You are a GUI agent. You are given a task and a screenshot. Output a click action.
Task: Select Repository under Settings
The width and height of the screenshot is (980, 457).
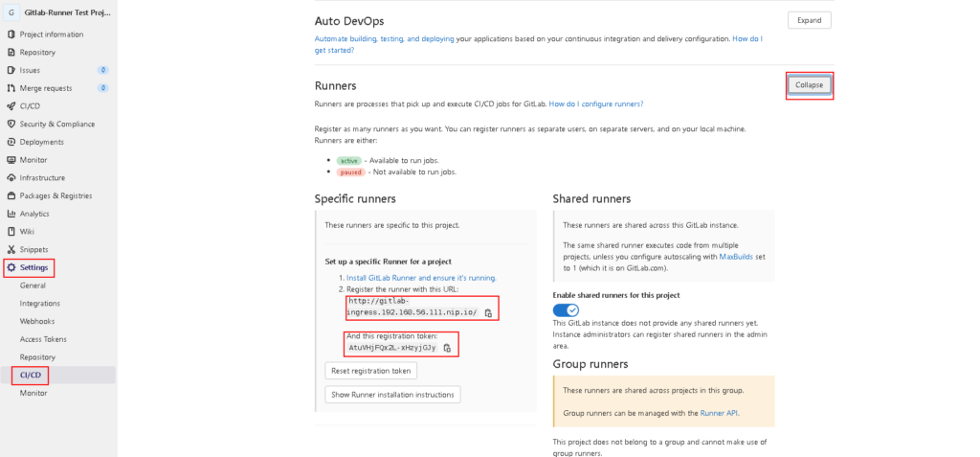pos(37,357)
